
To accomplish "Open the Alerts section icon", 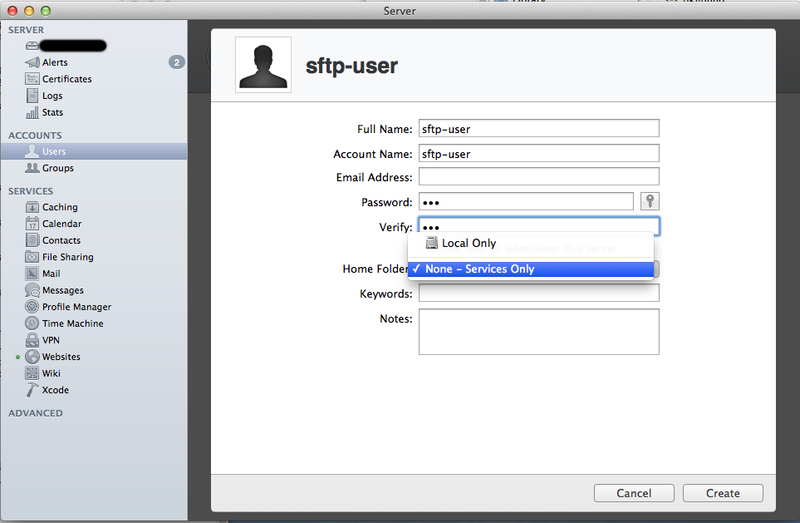I will (x=33, y=63).
